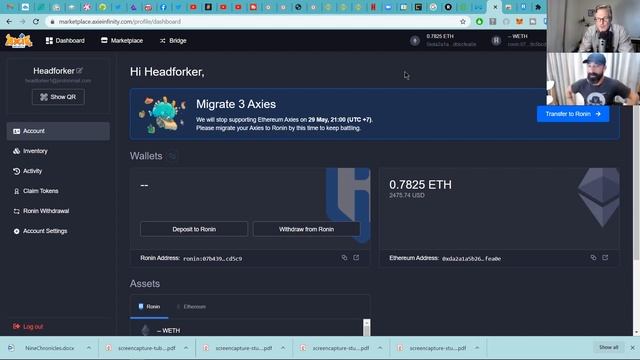Switch to Ronin assets tab
The width and height of the screenshot is (640, 360).
coord(149,307)
